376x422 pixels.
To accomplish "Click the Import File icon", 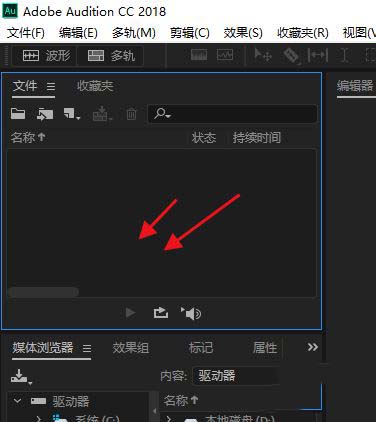I will point(45,114).
